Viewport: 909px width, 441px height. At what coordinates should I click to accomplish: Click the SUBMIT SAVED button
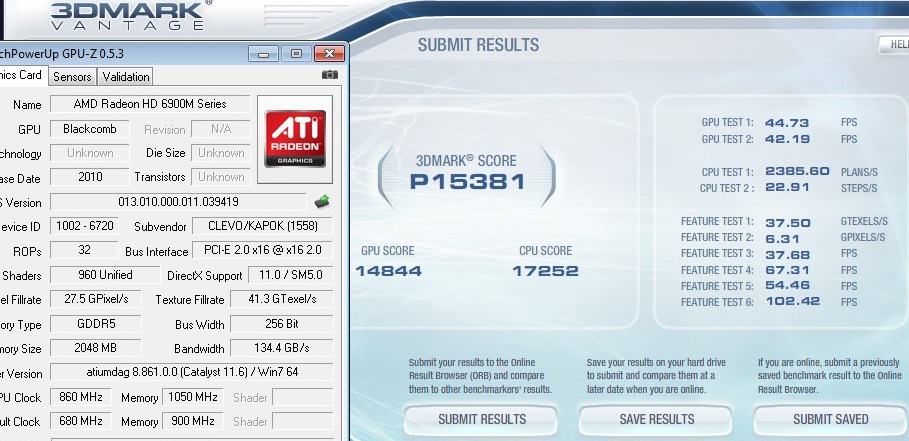point(830,420)
